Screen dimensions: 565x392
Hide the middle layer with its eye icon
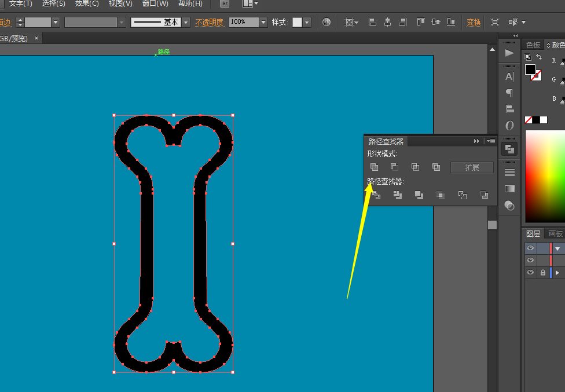click(530, 260)
